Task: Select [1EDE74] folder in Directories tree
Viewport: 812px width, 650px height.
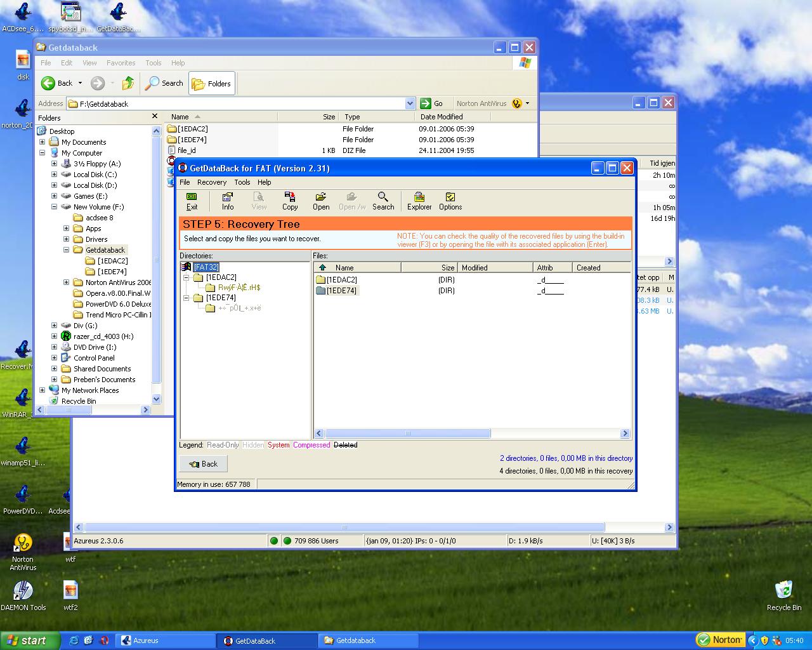Action: pos(221,298)
